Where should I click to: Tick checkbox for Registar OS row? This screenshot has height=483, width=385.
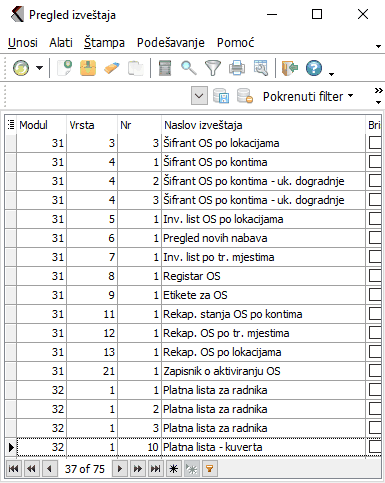tap(375, 276)
